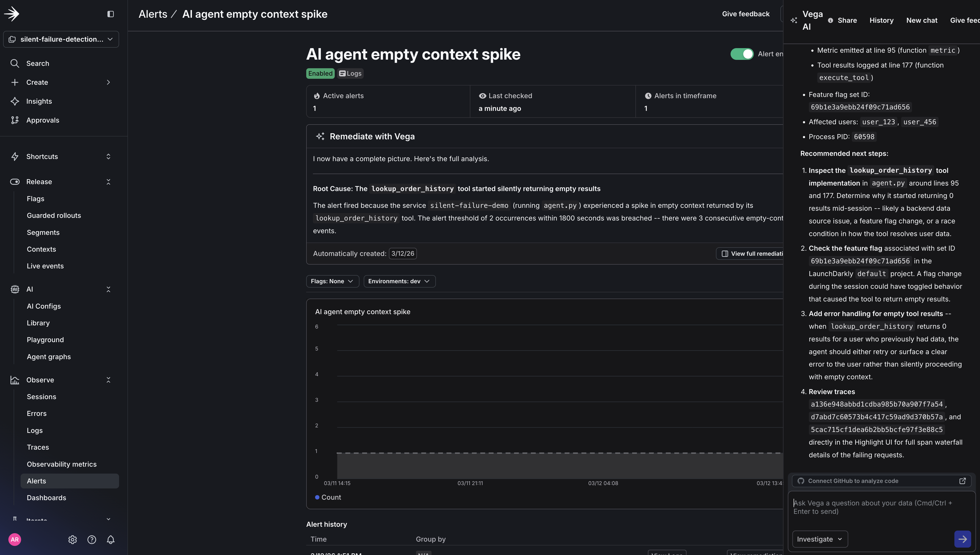Disable the Alert enabled toggle
Image resolution: width=980 pixels, height=555 pixels.
[x=742, y=54]
